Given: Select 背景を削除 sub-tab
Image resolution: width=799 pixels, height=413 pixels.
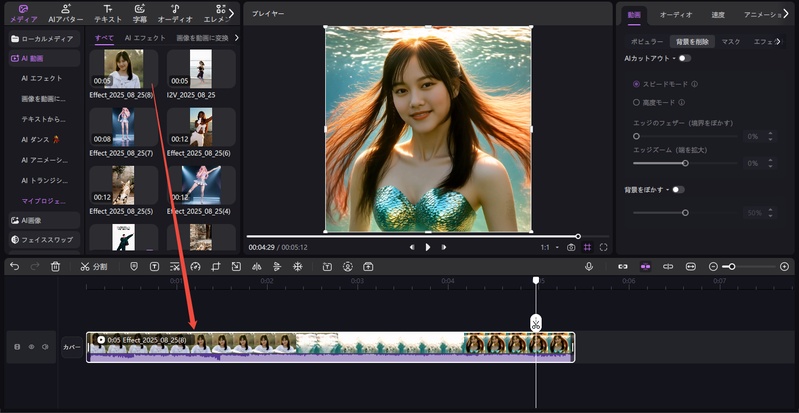Looking at the screenshot, I should [x=692, y=42].
